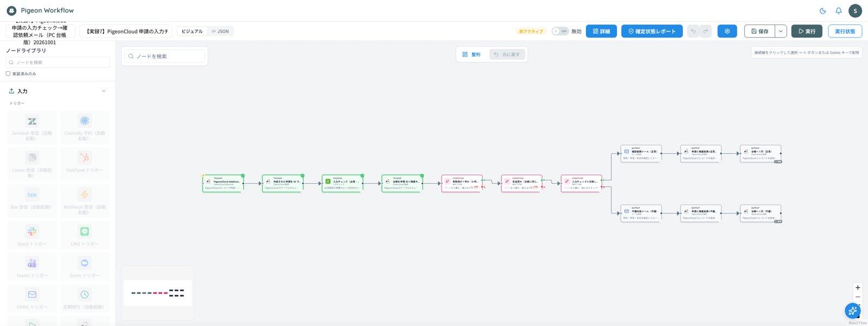The height and width of the screenshot is (326, 868).
Task: Open workflow settings gear button
Action: (x=727, y=31)
